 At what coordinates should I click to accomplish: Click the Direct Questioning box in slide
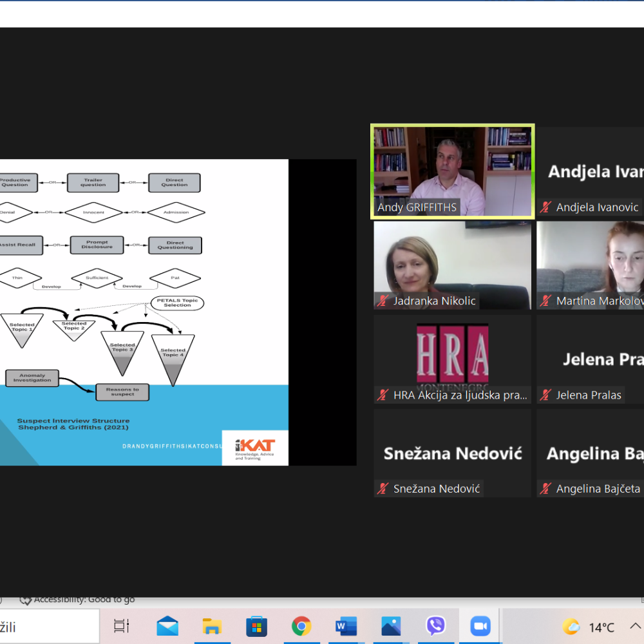tap(175, 245)
